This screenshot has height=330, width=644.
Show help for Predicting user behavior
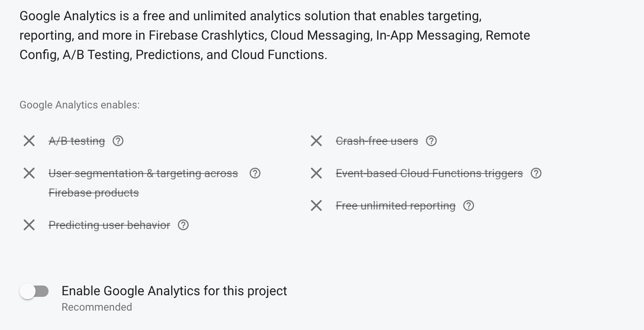tap(183, 225)
